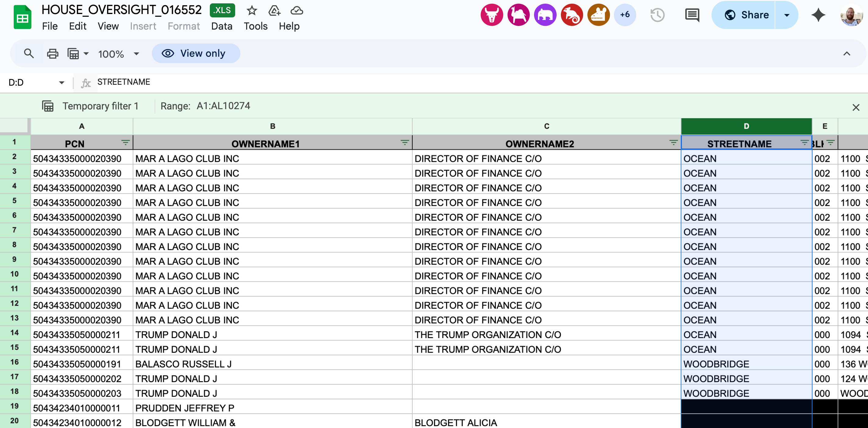The image size is (868, 428).
Task: Select column E header
Action: pos(825,126)
